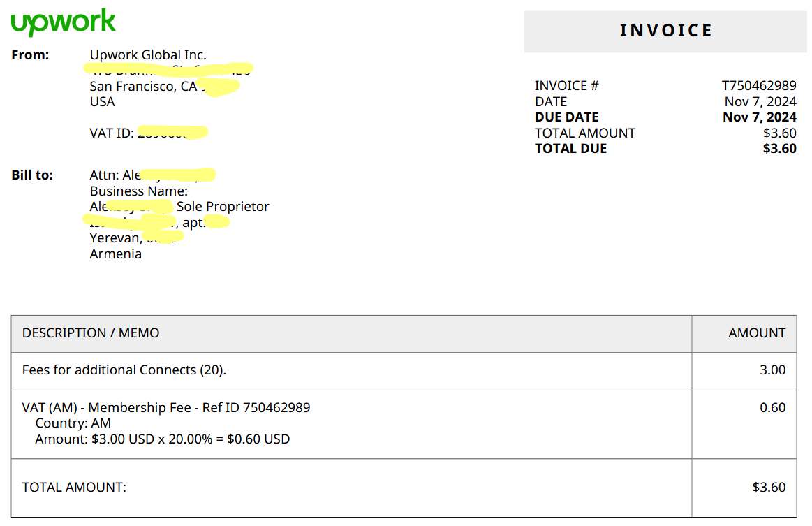Select the invoice number T750462989
This screenshot has height=526, width=812.
[759, 85]
